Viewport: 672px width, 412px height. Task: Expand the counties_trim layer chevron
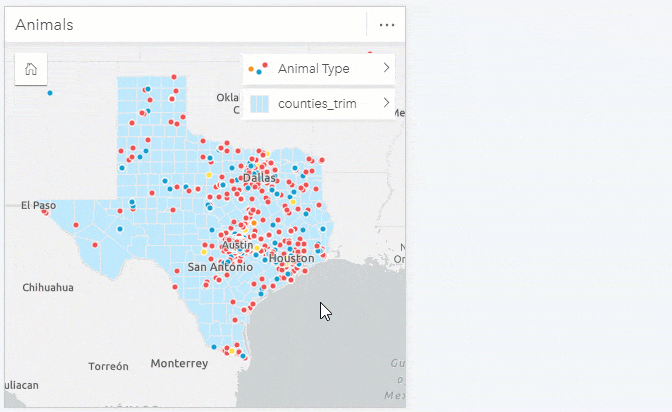386,103
